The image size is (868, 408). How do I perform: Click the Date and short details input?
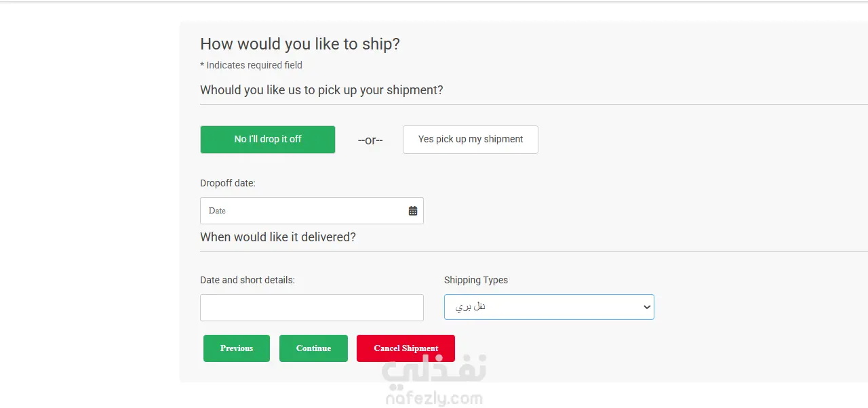coord(312,308)
